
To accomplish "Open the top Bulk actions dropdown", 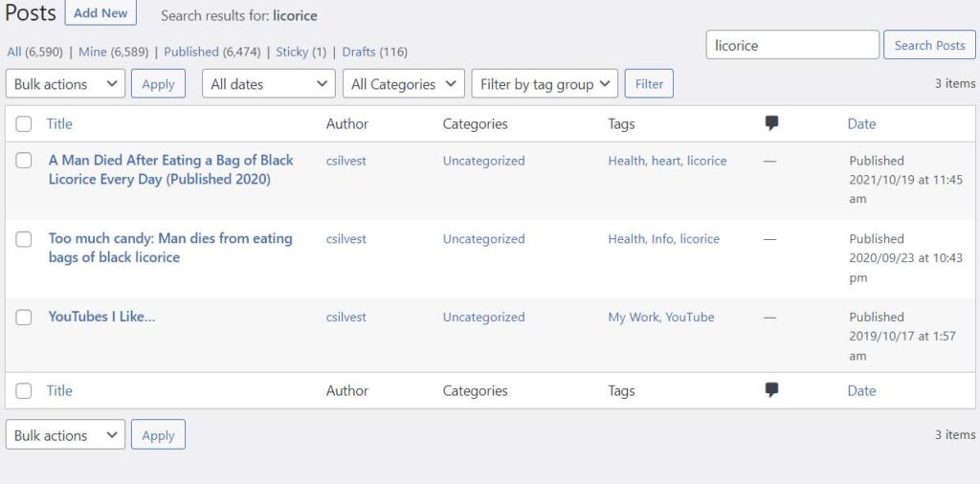I will 65,84.
